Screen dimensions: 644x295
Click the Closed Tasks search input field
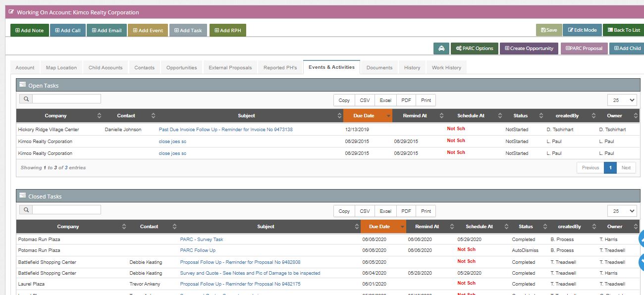(x=66, y=210)
